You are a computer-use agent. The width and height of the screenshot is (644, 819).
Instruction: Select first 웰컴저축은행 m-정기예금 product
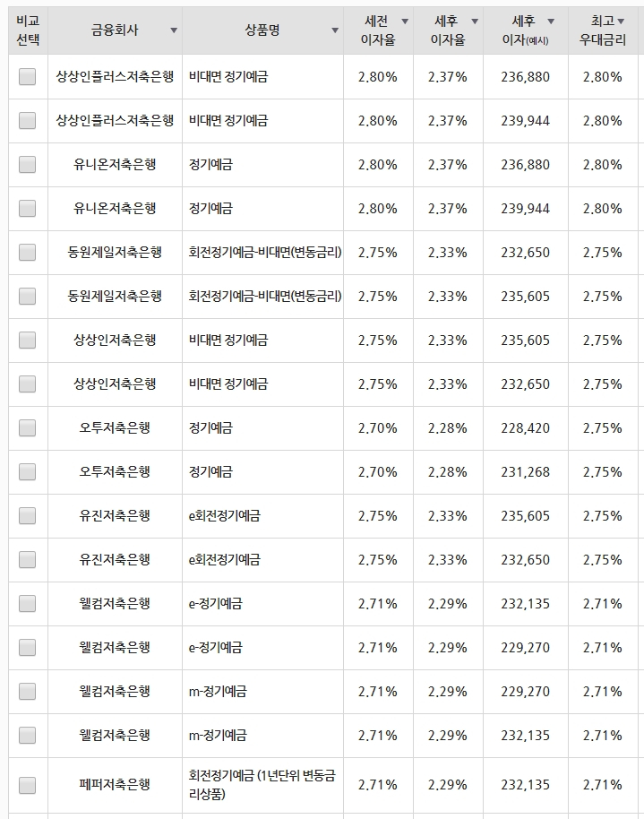(x=218, y=691)
